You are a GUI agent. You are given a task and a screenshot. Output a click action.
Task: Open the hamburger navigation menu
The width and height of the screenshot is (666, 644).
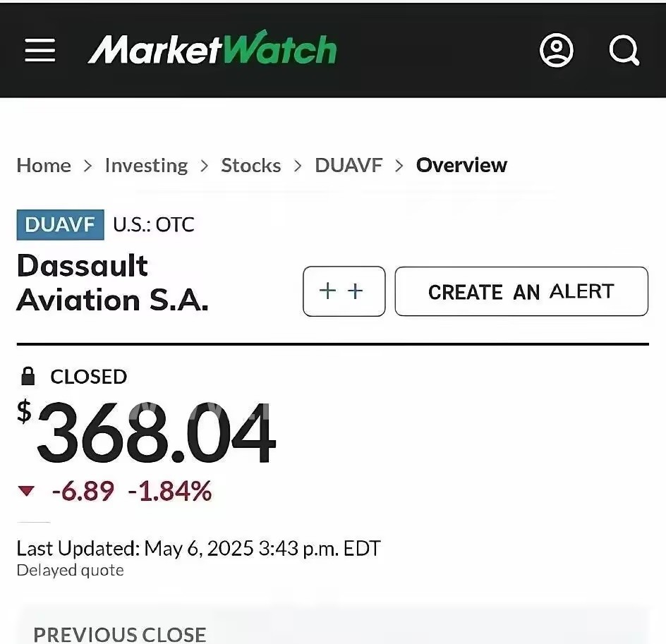coord(40,50)
